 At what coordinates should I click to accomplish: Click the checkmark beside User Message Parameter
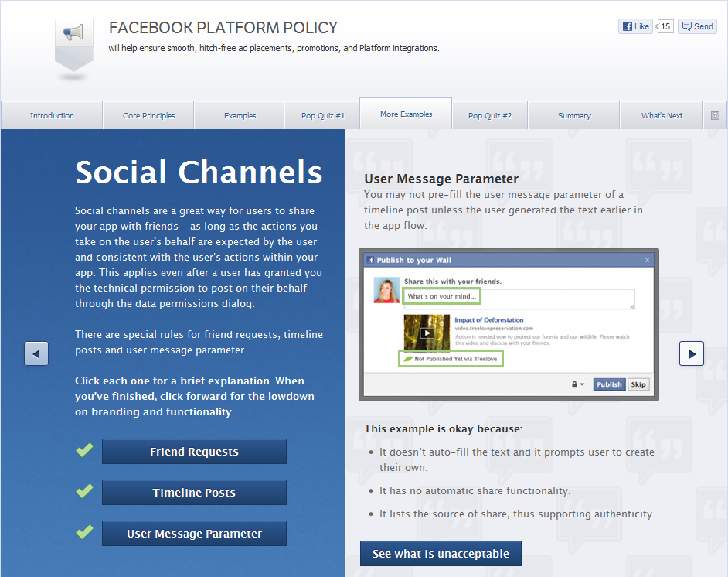click(x=84, y=531)
